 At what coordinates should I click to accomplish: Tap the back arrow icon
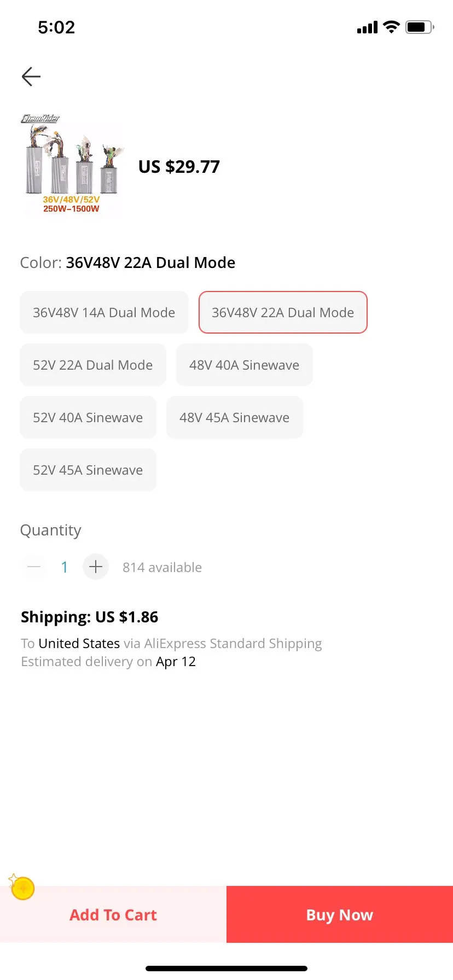[x=31, y=77]
